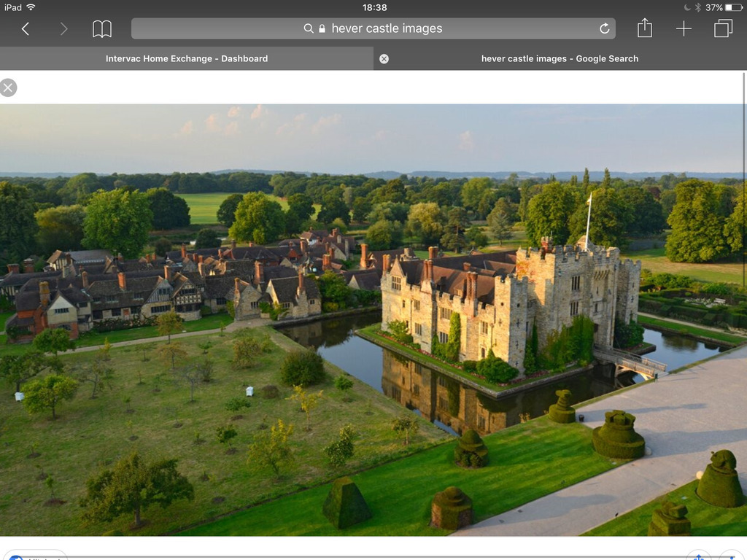
Task: Close the Intervac Home Exchange tab
Action: [384, 58]
